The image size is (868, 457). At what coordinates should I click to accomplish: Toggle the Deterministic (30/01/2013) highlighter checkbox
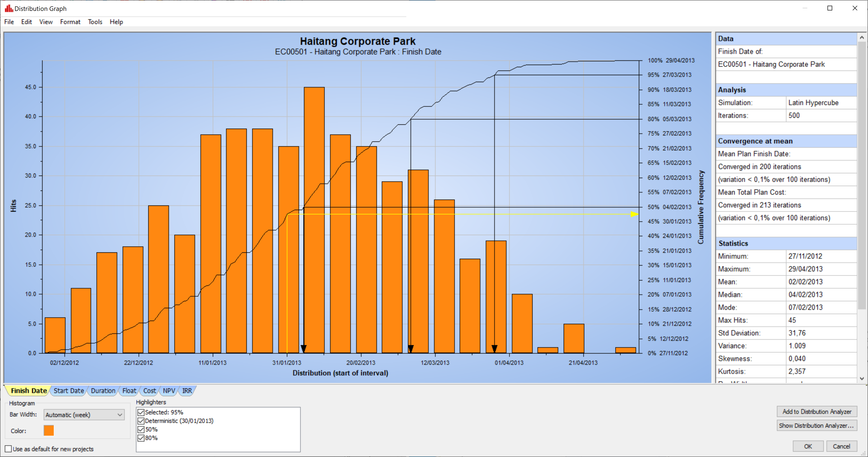pyautogui.click(x=141, y=421)
